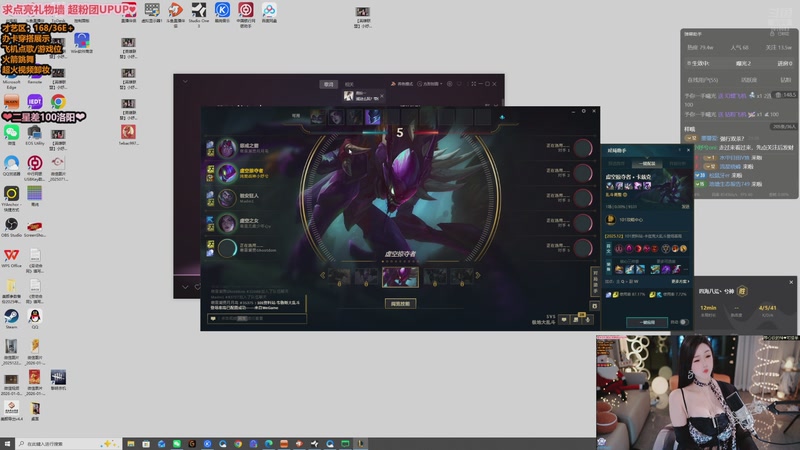The height and width of the screenshot is (450, 800).
Task: Click the Windows Start button
Action: point(7,444)
